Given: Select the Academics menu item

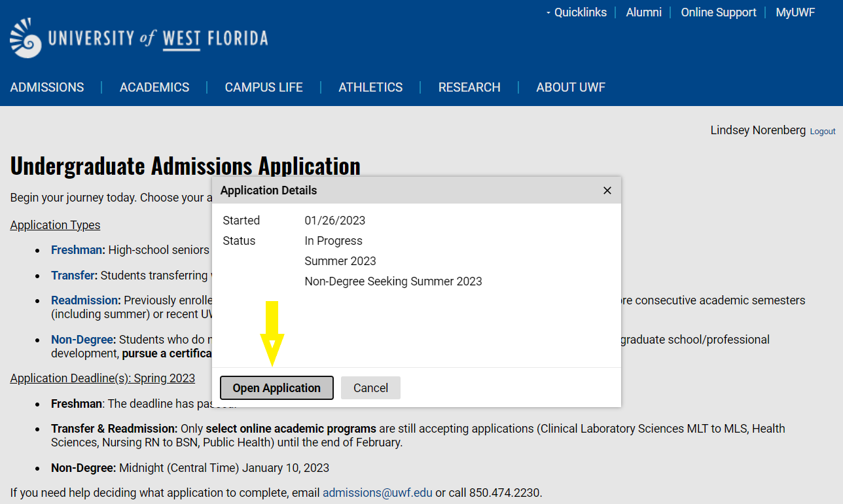Looking at the screenshot, I should 154,87.
